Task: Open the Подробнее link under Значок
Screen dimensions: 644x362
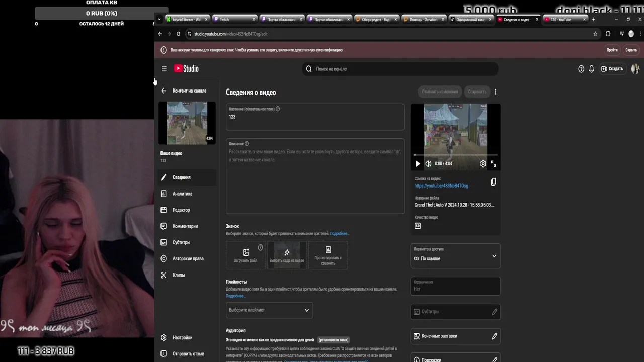Action: coord(339,234)
